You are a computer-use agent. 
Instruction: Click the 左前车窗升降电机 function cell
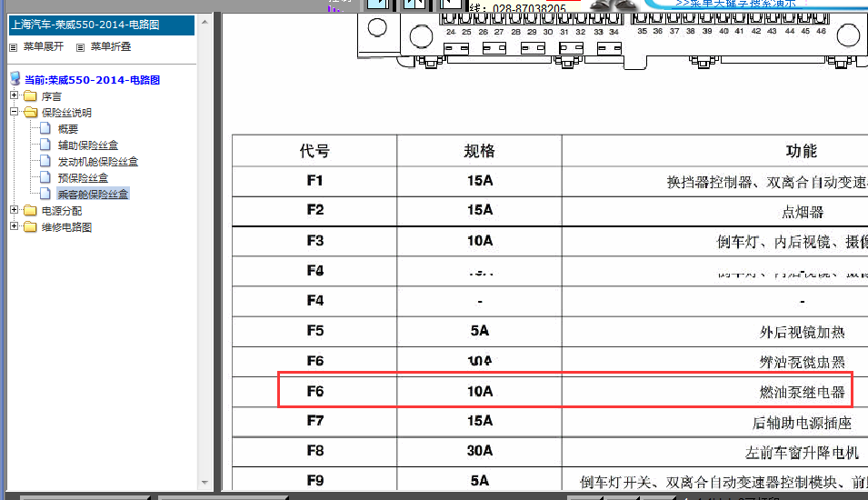click(x=803, y=453)
